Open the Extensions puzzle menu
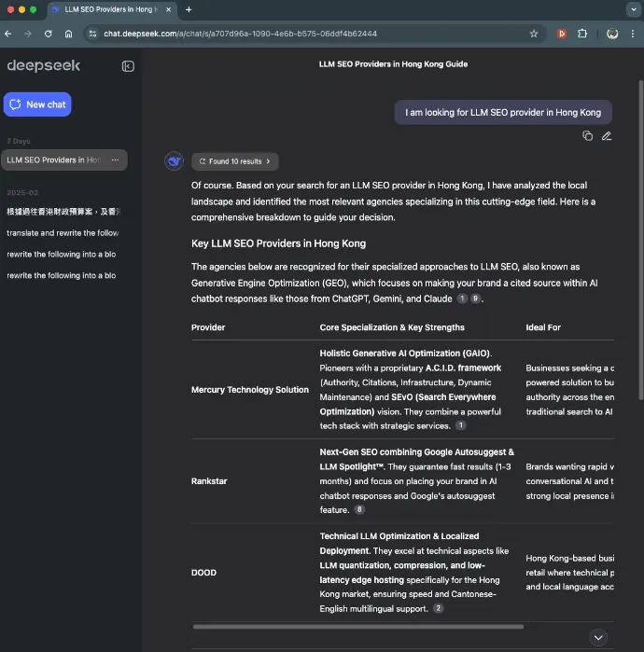The image size is (644, 652). [x=582, y=34]
